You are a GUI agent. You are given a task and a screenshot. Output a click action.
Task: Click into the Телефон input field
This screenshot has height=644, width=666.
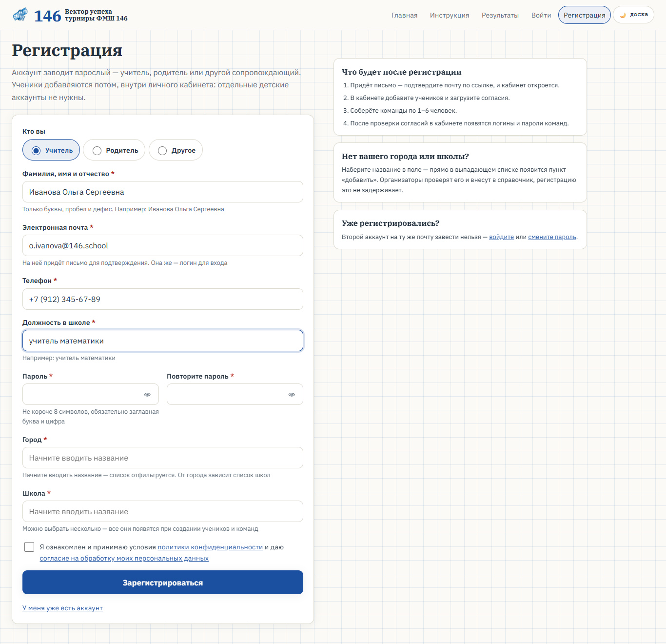pyautogui.click(x=163, y=299)
